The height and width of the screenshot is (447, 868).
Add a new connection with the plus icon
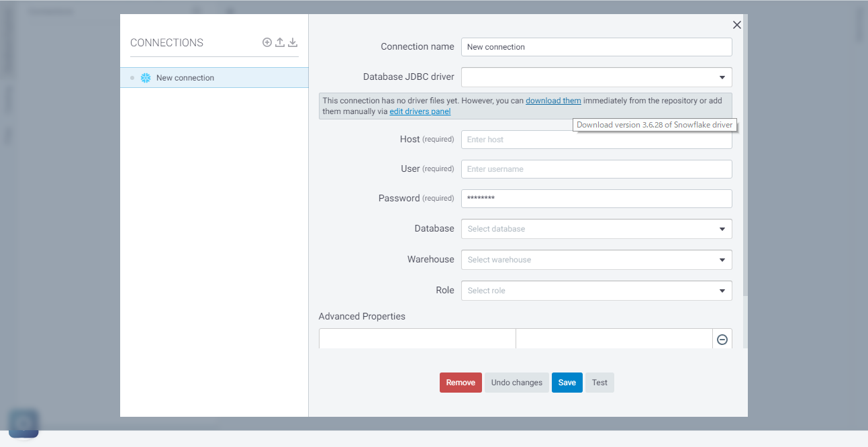pos(267,42)
